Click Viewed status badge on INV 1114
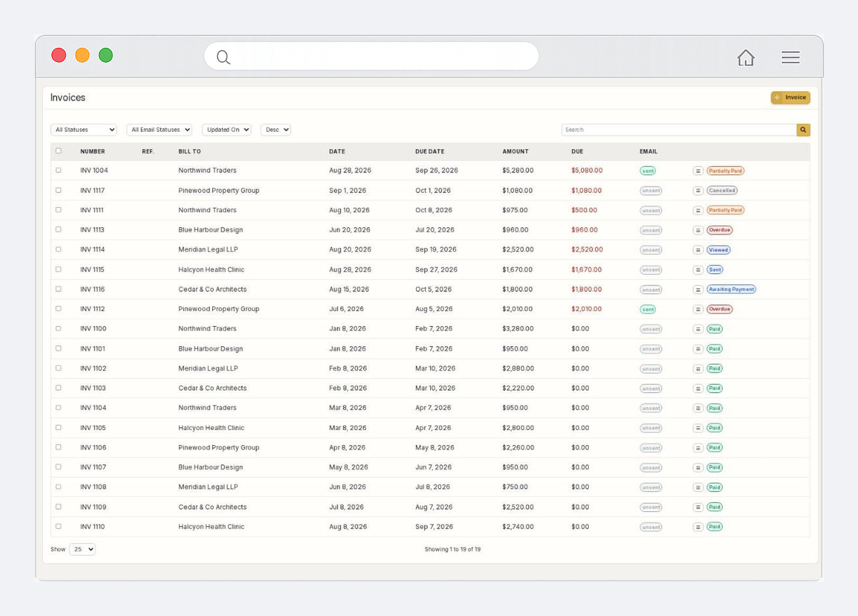 [x=718, y=250]
